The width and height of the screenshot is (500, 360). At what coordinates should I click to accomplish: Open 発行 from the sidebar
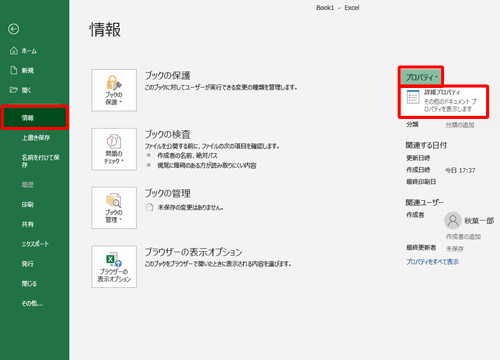(x=28, y=264)
